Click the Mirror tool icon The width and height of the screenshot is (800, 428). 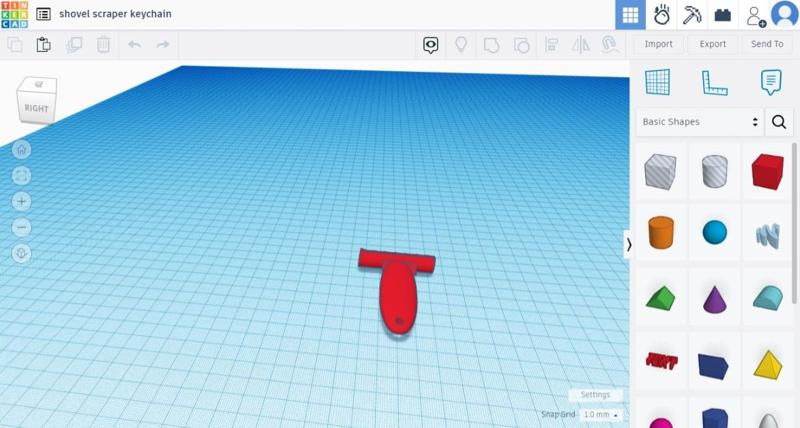[581, 44]
